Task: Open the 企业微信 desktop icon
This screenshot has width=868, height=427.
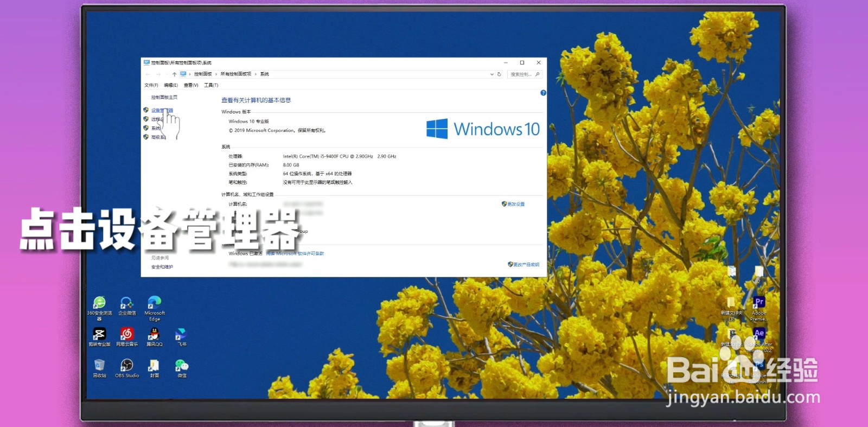Action: (127, 306)
